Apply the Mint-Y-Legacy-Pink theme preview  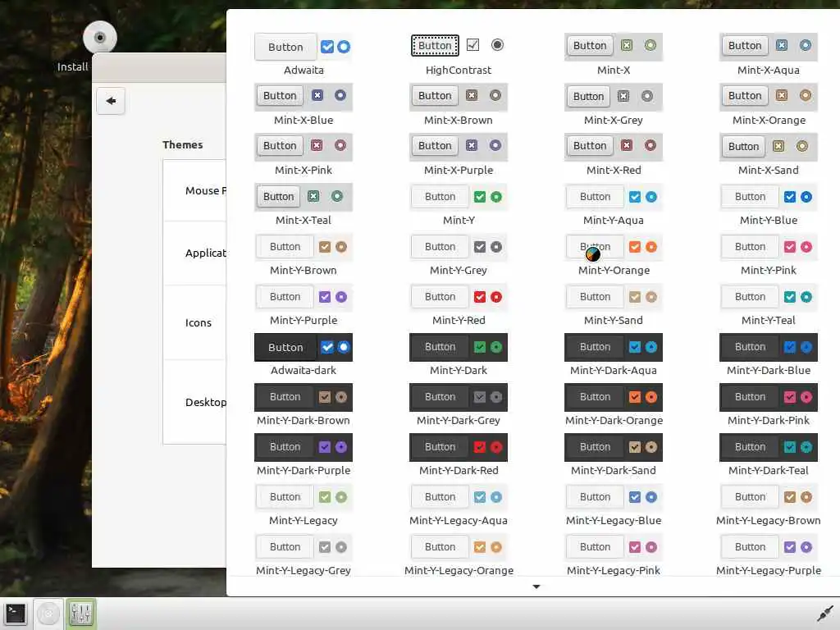pyautogui.click(x=614, y=547)
